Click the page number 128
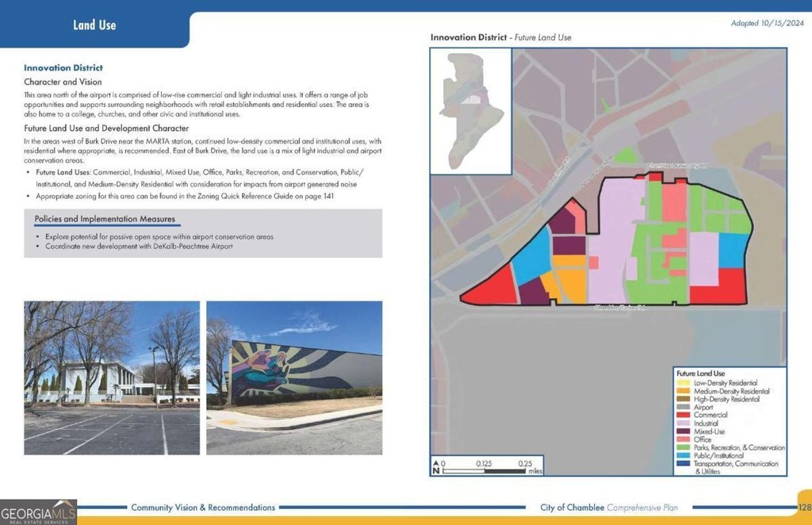812x525 pixels. click(x=804, y=508)
